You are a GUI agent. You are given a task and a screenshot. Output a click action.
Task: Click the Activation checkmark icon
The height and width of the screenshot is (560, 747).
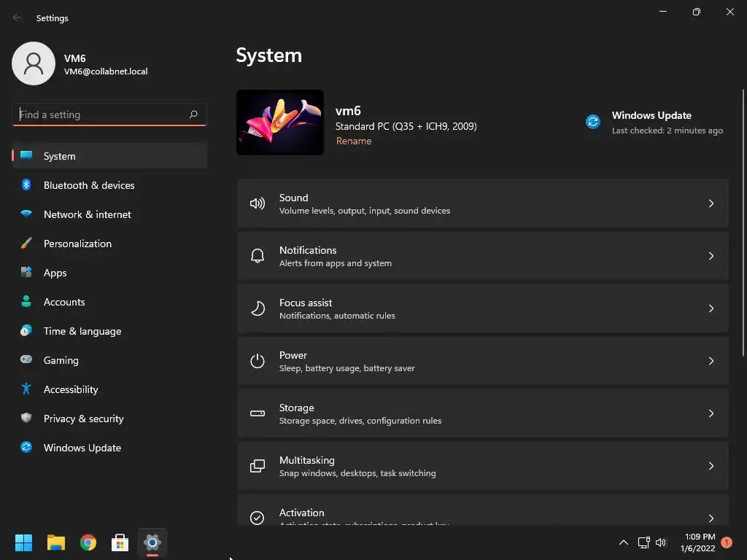[258, 518]
